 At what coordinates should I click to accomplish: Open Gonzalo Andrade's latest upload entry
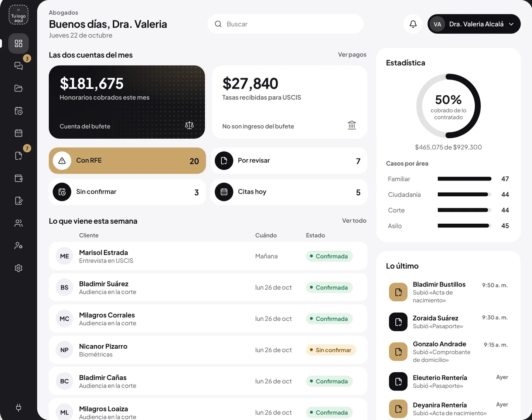[x=449, y=352]
